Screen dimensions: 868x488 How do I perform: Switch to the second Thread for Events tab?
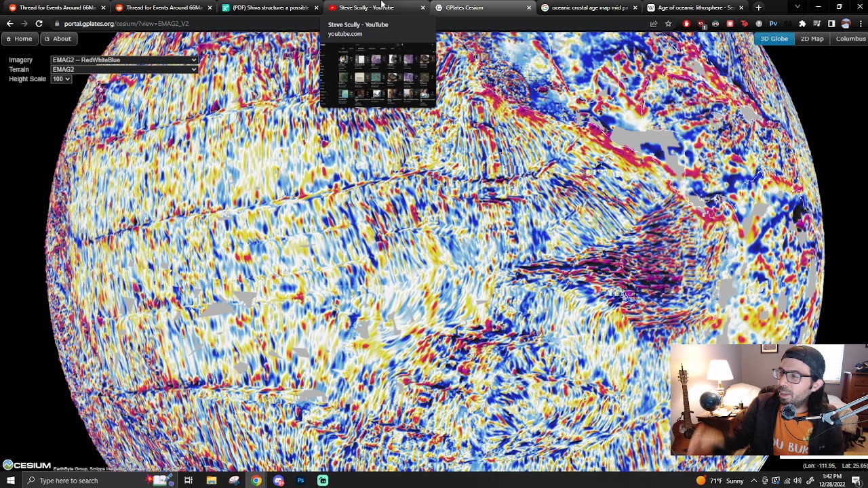coord(163,7)
